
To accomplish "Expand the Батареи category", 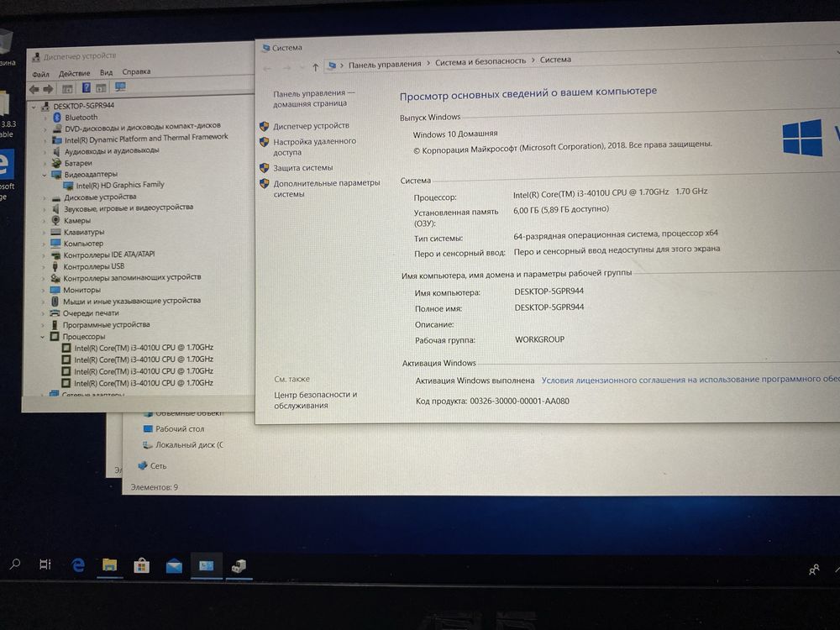I will (45, 164).
